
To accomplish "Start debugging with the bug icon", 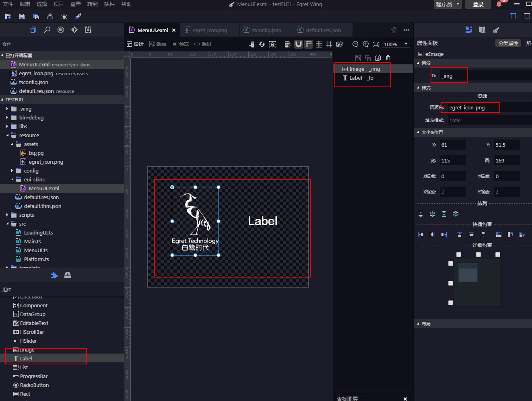I will [64, 16].
